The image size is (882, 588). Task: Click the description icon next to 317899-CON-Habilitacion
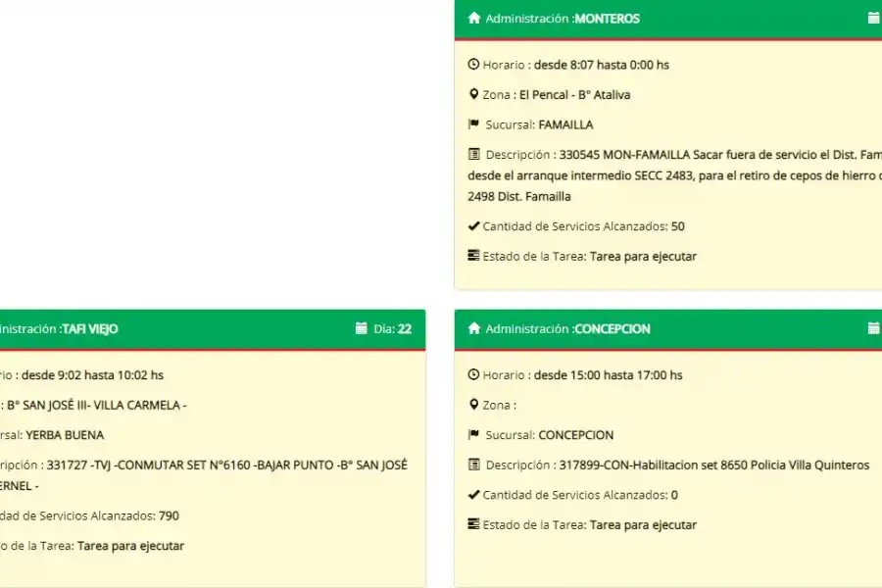point(474,465)
